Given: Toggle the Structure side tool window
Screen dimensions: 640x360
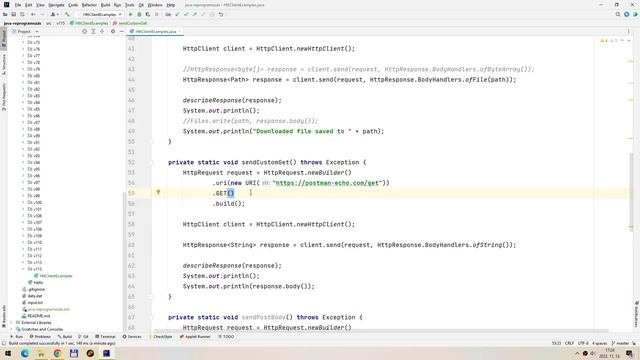Looking at the screenshot, I should 4,64.
